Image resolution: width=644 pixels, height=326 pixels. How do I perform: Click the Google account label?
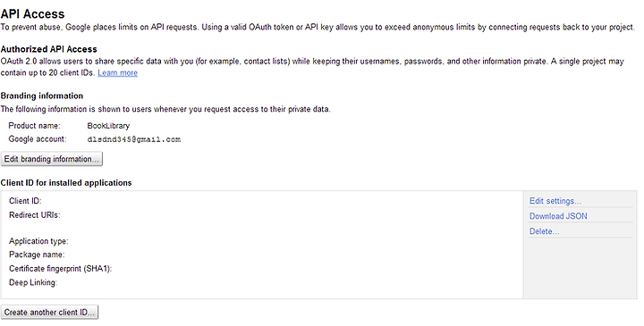[x=38, y=139]
